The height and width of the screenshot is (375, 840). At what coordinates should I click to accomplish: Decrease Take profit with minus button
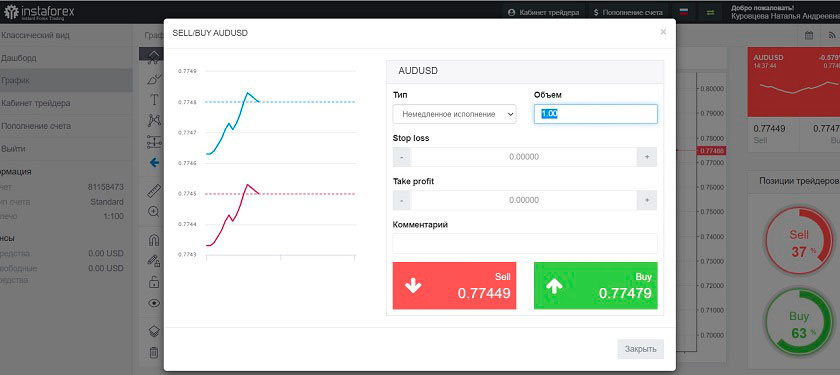click(402, 200)
